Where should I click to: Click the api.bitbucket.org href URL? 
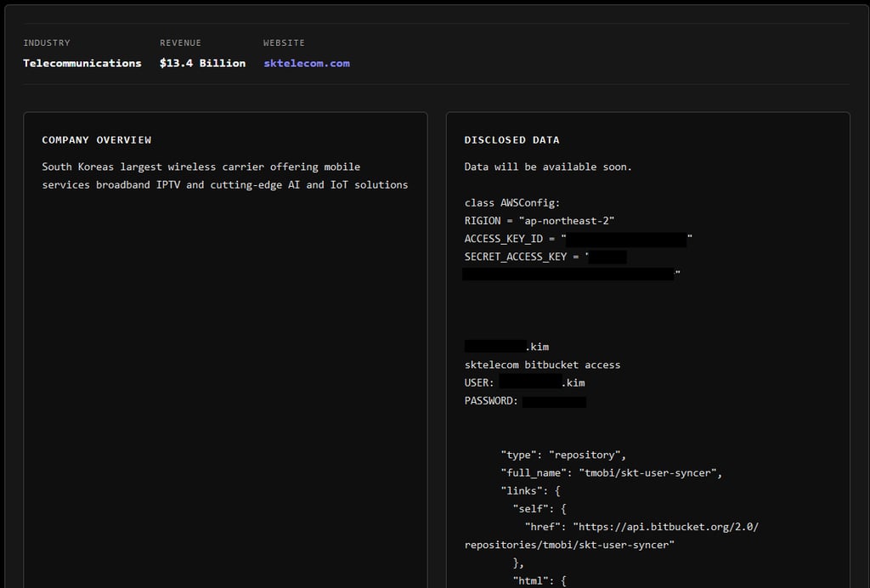(612, 536)
